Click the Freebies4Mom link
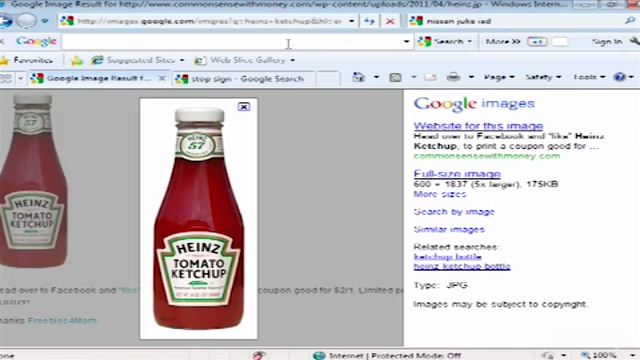The image size is (640, 360). 62,320
